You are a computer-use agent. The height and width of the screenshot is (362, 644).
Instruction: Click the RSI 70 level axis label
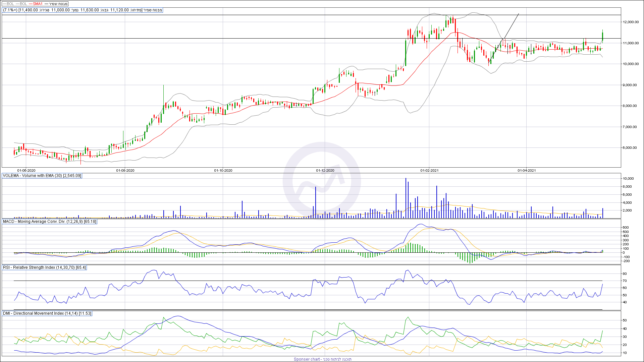coord(625,281)
